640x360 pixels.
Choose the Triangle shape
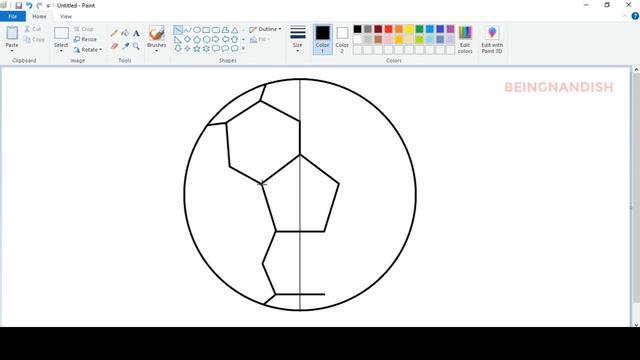coord(235,30)
